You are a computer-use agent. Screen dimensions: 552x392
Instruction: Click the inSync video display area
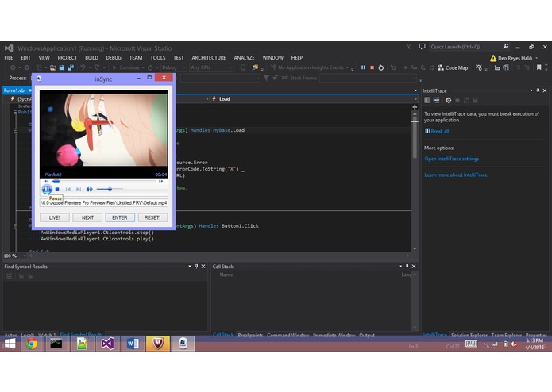click(104, 134)
